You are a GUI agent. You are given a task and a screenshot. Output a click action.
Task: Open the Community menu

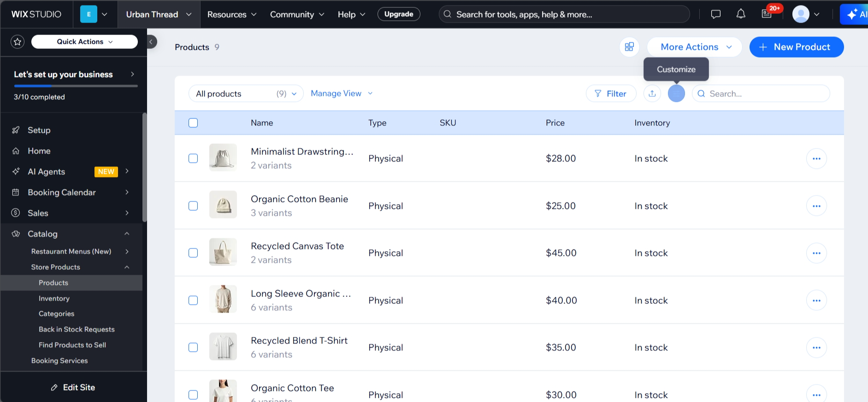297,14
